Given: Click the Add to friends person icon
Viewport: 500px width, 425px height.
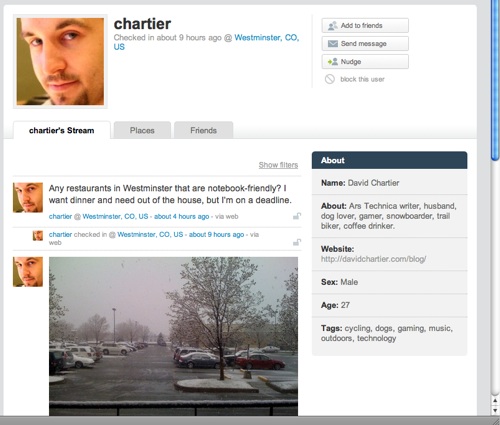Looking at the screenshot, I should (332, 26).
